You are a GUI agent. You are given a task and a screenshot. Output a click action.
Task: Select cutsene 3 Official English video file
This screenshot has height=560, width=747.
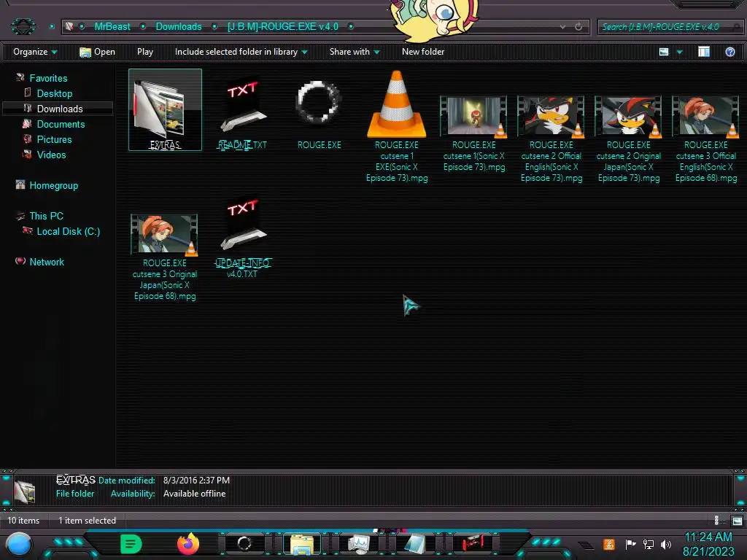click(x=705, y=139)
